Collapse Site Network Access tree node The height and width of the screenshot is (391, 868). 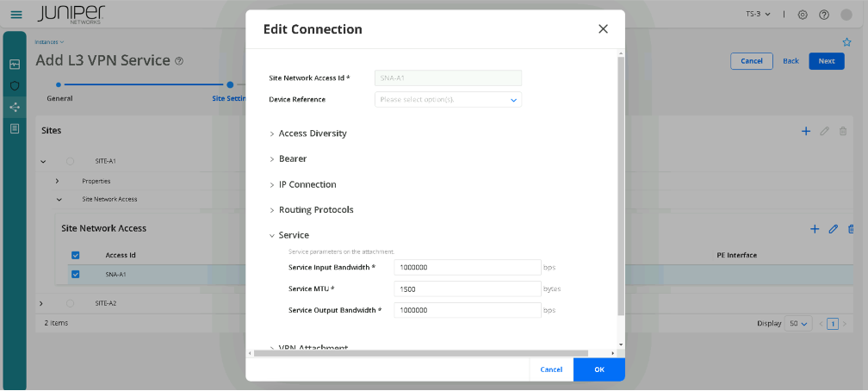coord(59,200)
